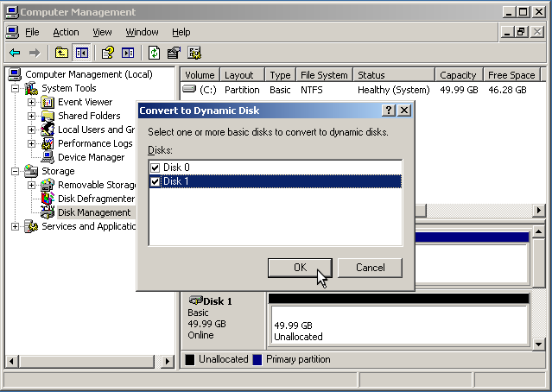Click the black Unallocated legend swatch
The height and width of the screenshot is (392, 552).
click(x=190, y=360)
